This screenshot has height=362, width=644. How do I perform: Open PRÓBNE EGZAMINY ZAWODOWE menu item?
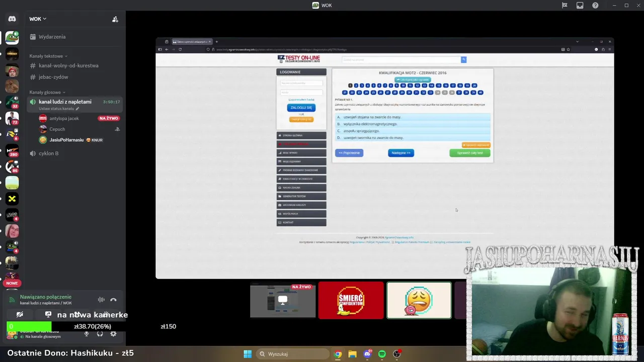click(301, 170)
